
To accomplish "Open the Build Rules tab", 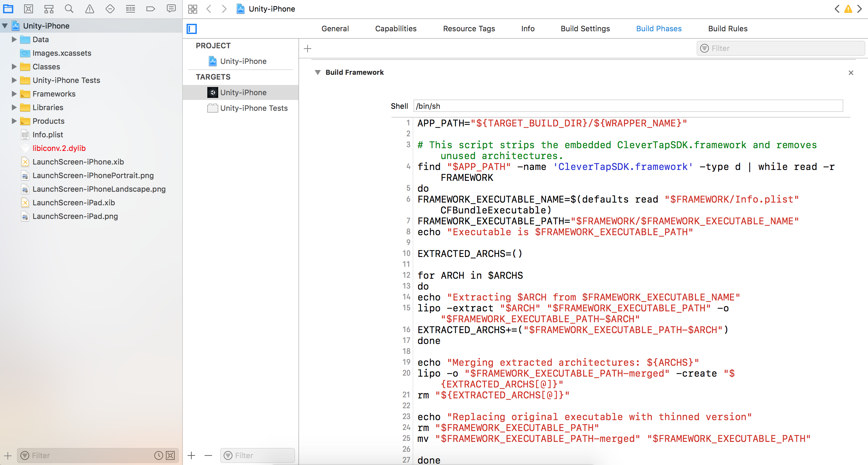I will (728, 29).
